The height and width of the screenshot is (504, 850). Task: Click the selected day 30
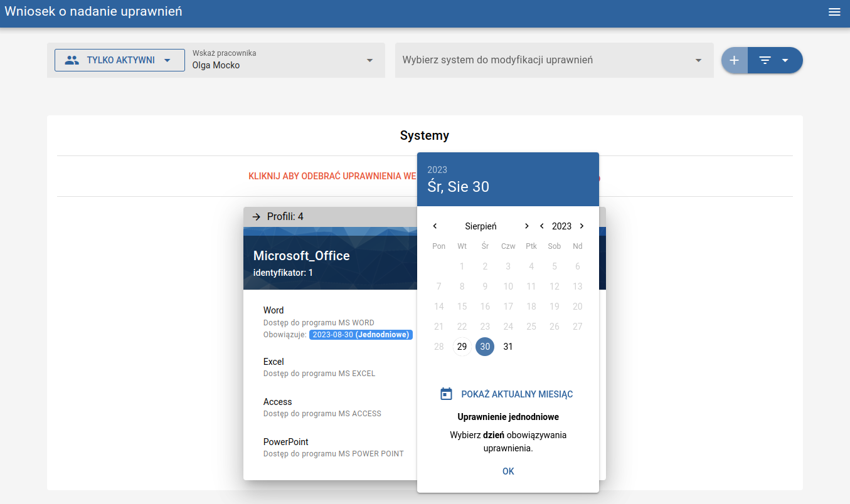(x=485, y=347)
